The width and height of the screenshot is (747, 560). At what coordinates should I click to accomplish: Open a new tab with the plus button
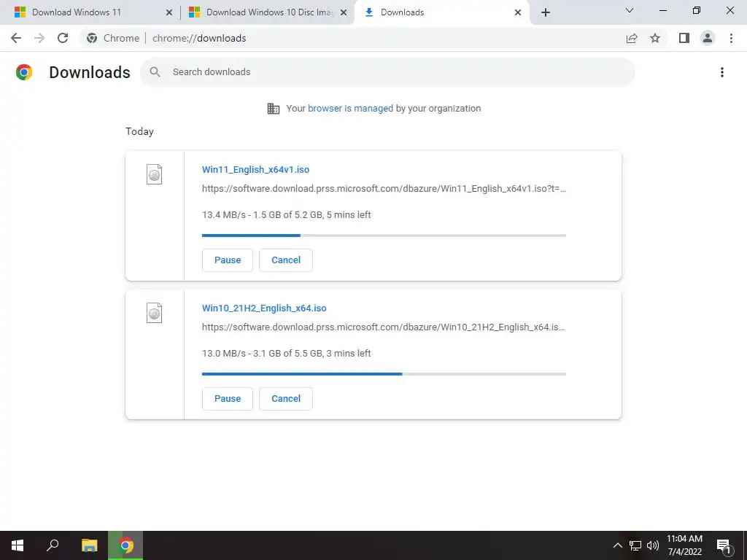click(x=546, y=12)
